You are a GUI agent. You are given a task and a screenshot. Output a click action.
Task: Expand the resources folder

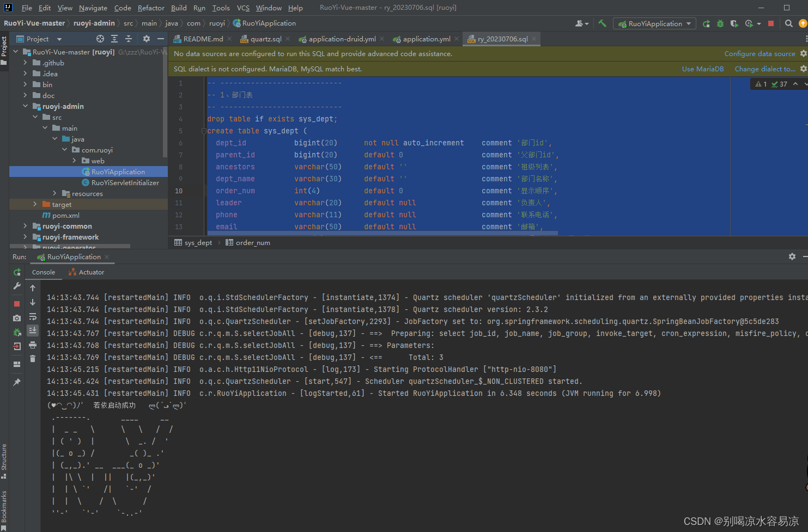click(54, 193)
